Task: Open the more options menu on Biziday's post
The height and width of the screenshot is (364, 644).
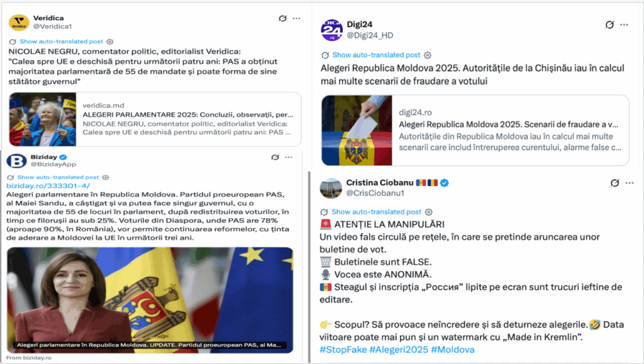Action: (x=289, y=157)
